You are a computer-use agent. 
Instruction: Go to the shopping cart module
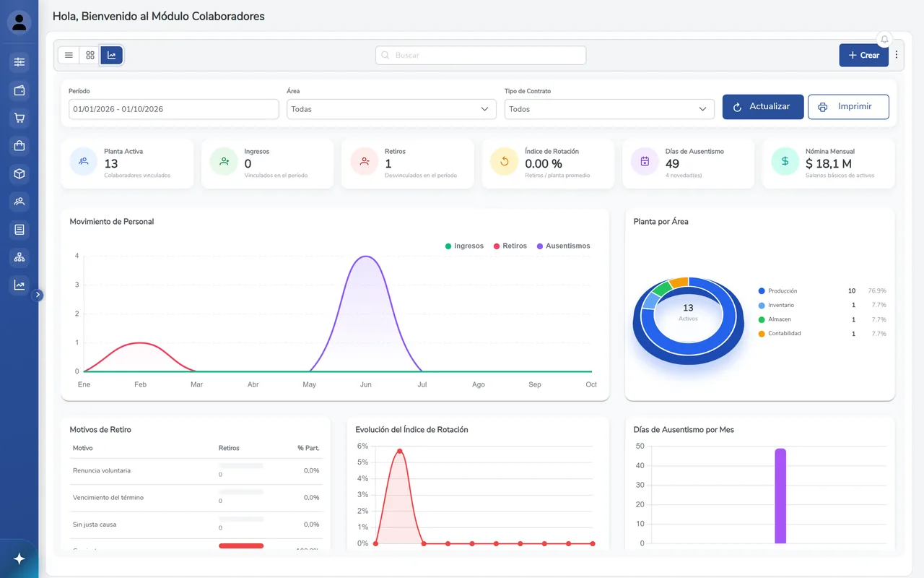pyautogui.click(x=19, y=118)
